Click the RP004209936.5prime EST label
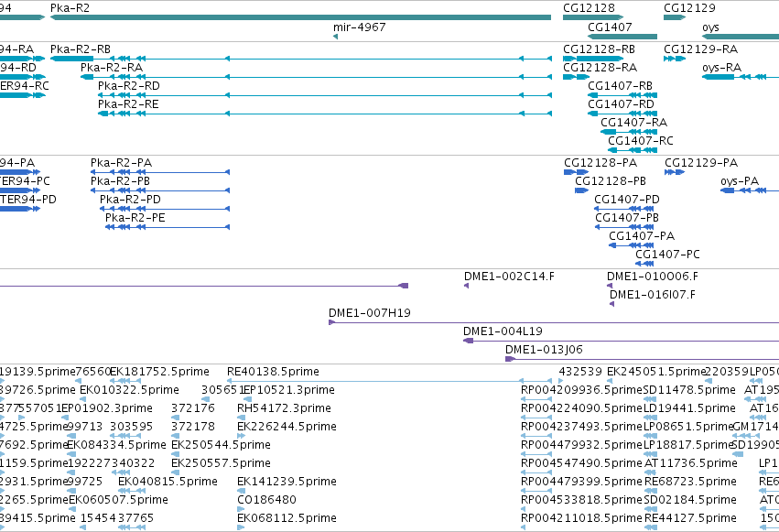Viewport: 779px width, 532px height. click(581, 390)
